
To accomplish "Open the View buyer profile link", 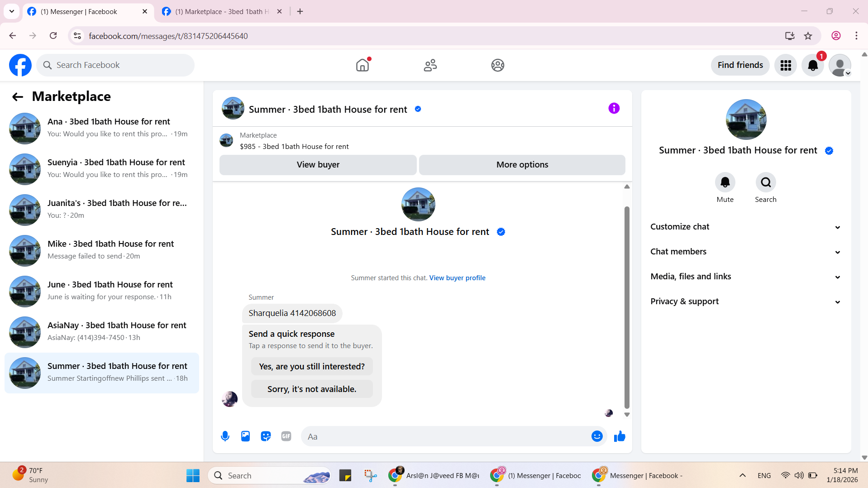I will [457, 278].
